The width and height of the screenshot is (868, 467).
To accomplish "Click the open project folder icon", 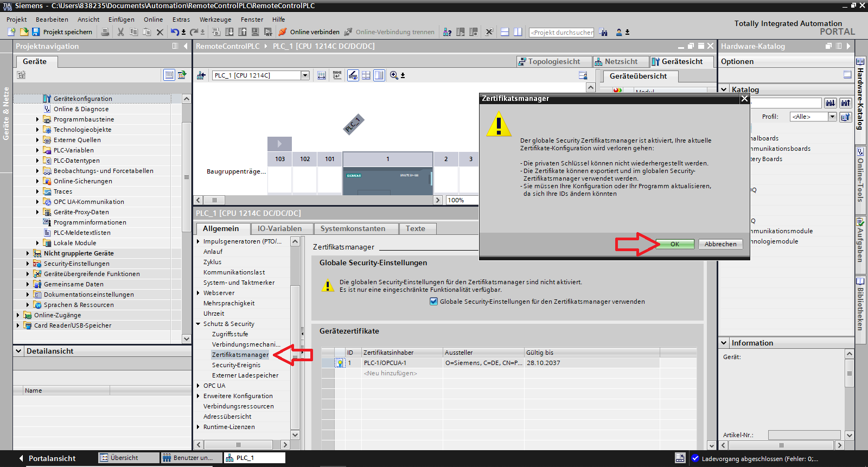I will click(x=24, y=32).
